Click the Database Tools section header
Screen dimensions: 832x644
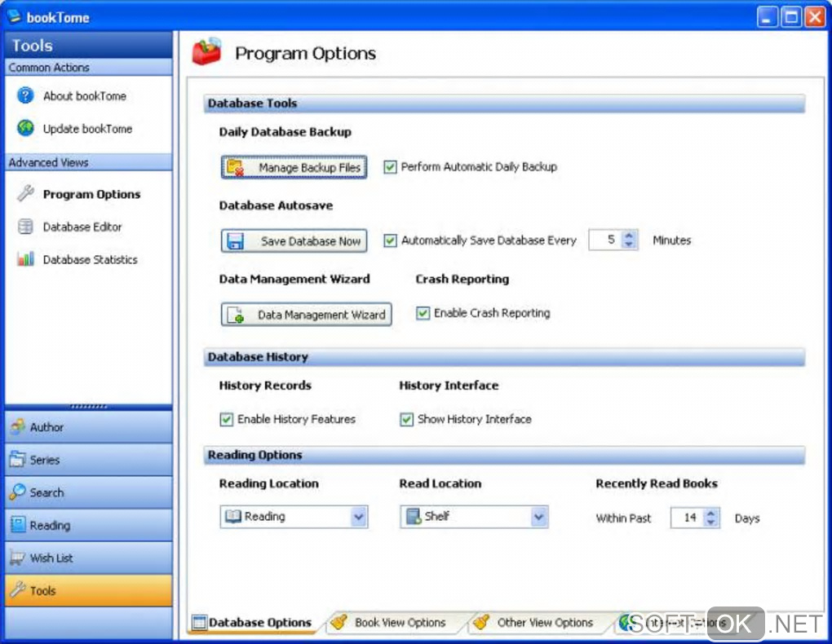click(x=504, y=104)
